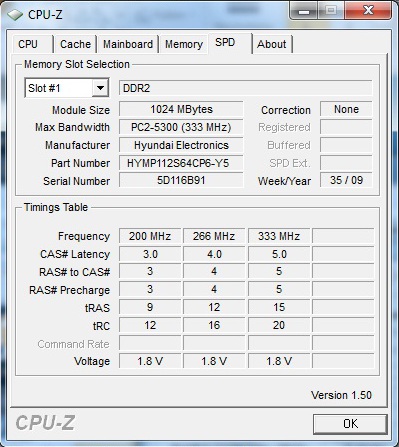Viewport: 399px width, 447px height.
Task: Minimize the CPU-Z window
Action: point(304,12)
